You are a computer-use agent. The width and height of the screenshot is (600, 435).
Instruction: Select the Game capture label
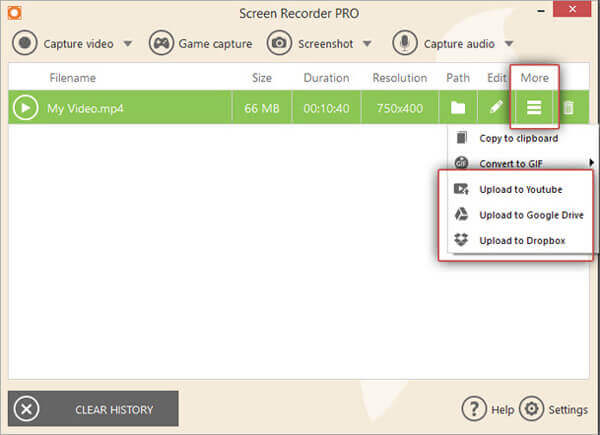tap(215, 44)
